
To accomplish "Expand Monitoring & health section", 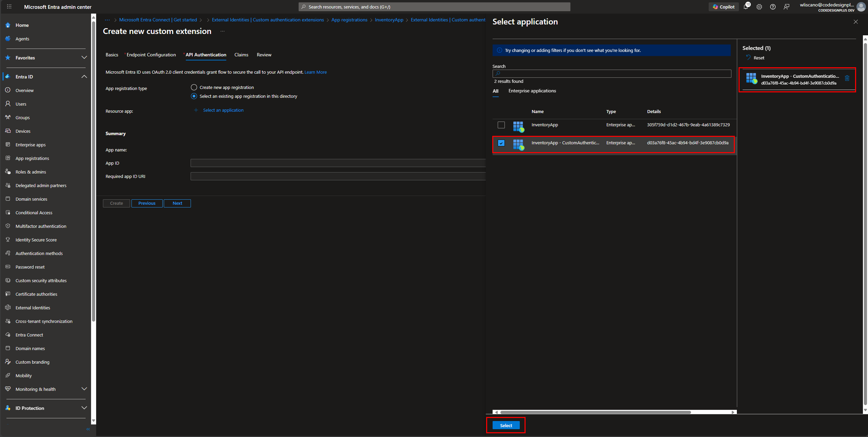I will click(84, 389).
